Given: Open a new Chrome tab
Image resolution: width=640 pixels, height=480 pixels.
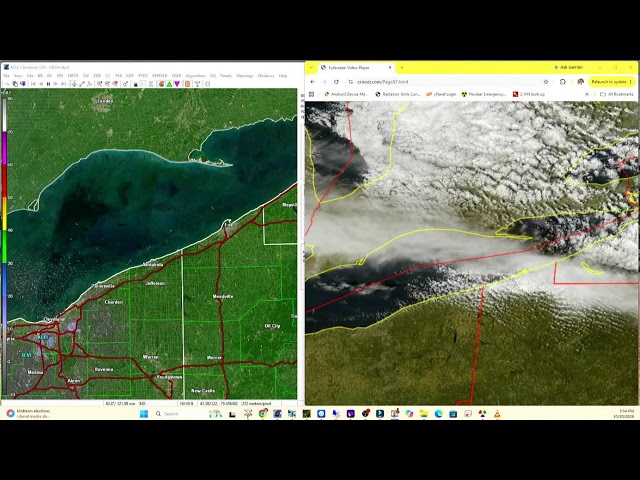Looking at the screenshot, I should point(402,68).
